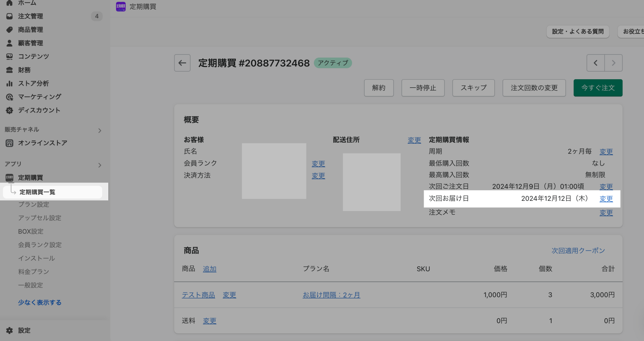This screenshot has height=341, width=644.
Task: Expand the 販売チャネル section chevron
Action: [100, 131]
